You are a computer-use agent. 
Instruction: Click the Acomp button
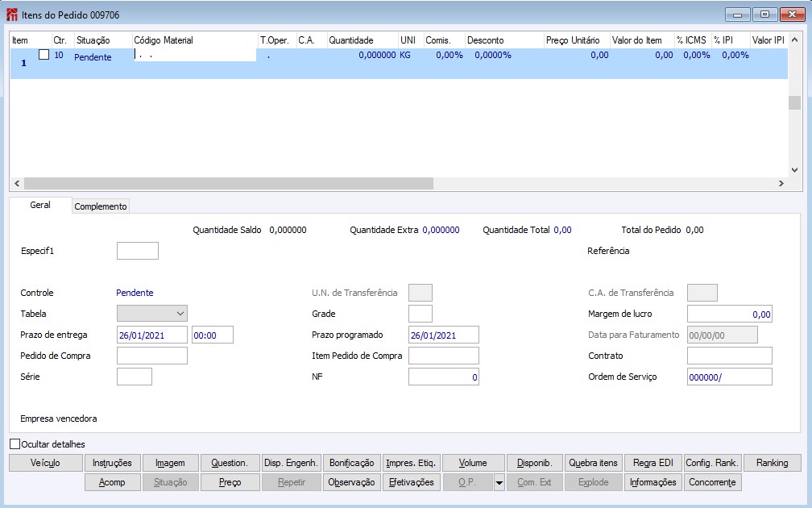tap(112, 482)
